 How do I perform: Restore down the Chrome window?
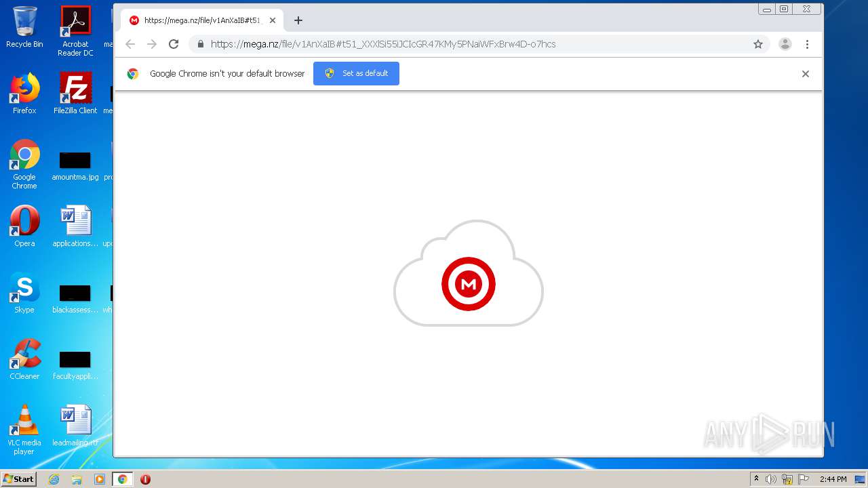784,9
